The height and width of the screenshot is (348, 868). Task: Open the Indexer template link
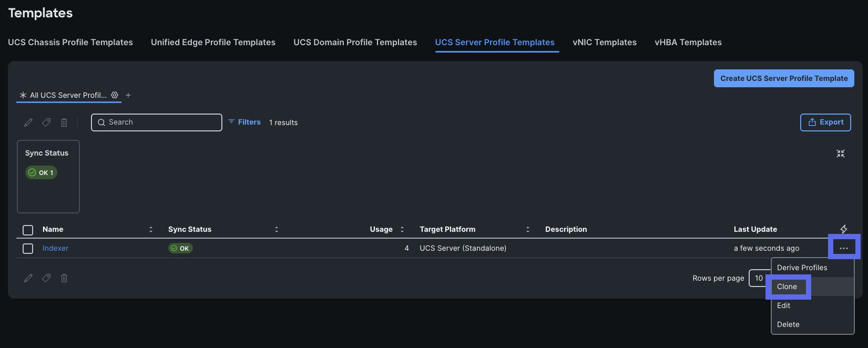click(x=55, y=248)
